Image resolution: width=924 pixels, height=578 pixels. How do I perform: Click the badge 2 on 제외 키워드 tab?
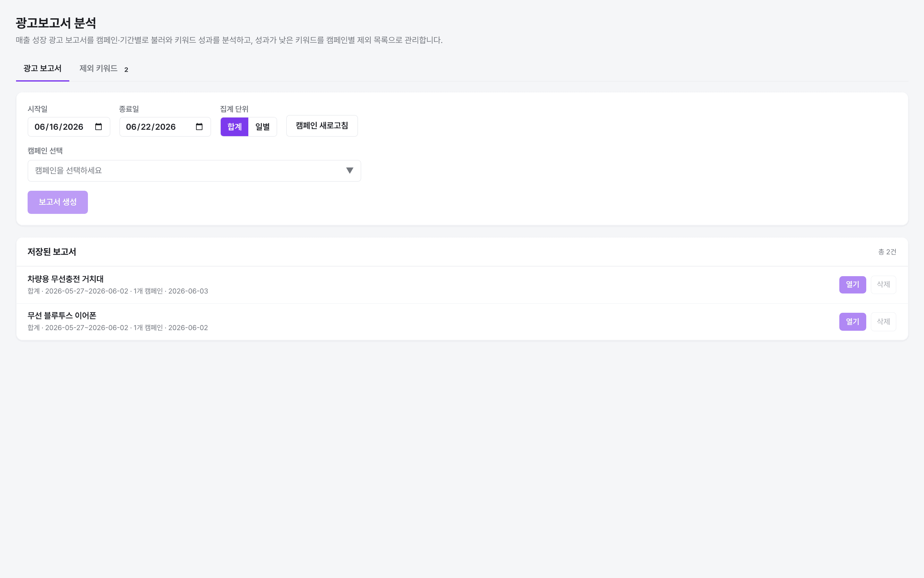coord(126,70)
